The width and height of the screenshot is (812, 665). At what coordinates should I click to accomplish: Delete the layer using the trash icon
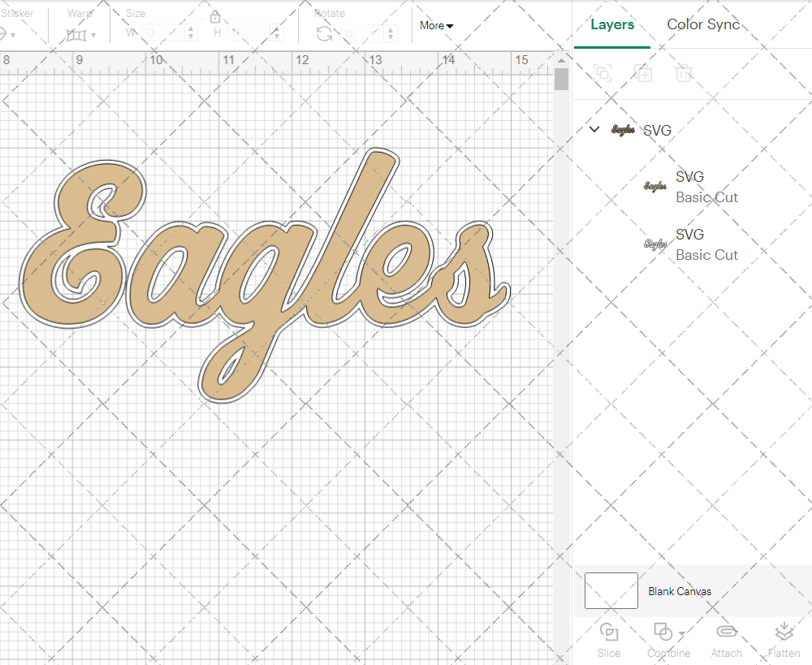point(684,73)
